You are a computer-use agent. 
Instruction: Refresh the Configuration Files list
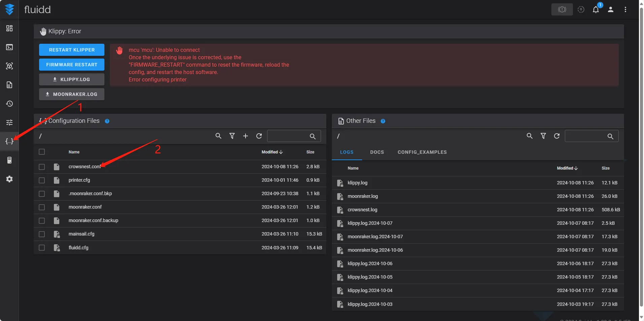259,136
